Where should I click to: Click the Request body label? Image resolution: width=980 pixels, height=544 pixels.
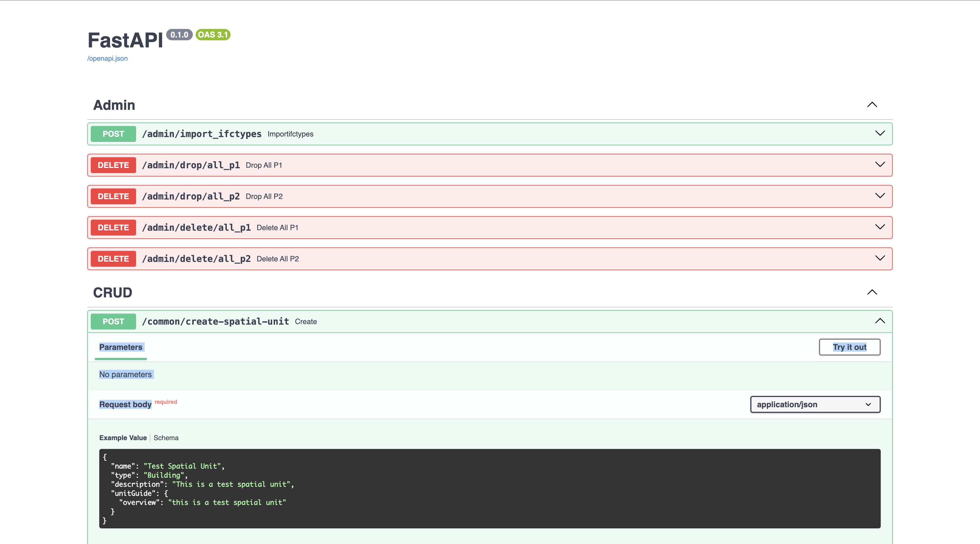125,404
